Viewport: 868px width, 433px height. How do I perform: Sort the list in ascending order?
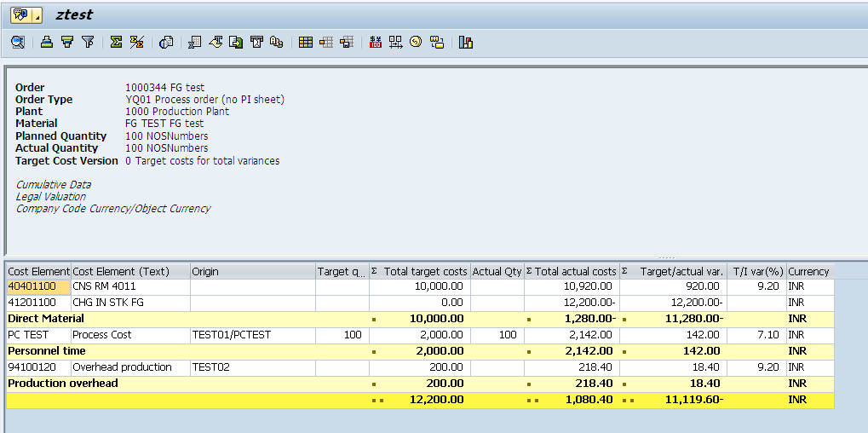[x=47, y=42]
